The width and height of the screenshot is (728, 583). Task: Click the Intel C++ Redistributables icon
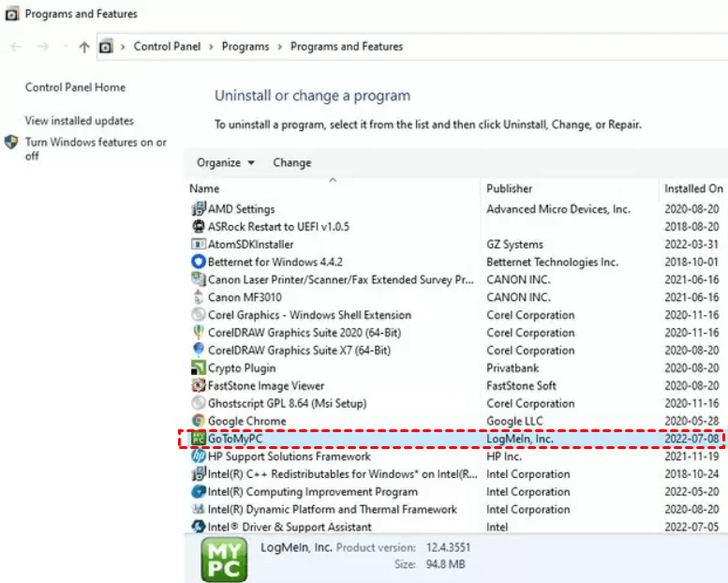point(199,474)
